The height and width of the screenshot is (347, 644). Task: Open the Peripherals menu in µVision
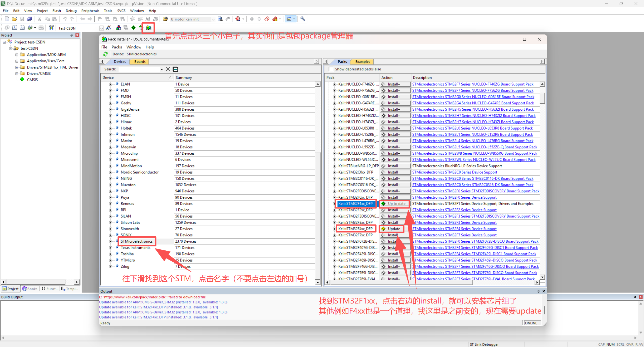(x=90, y=11)
